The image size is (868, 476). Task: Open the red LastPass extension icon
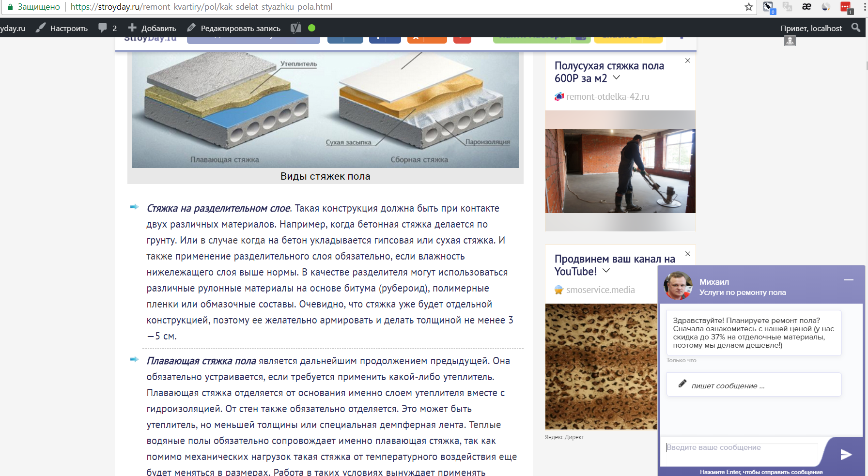coord(846,7)
